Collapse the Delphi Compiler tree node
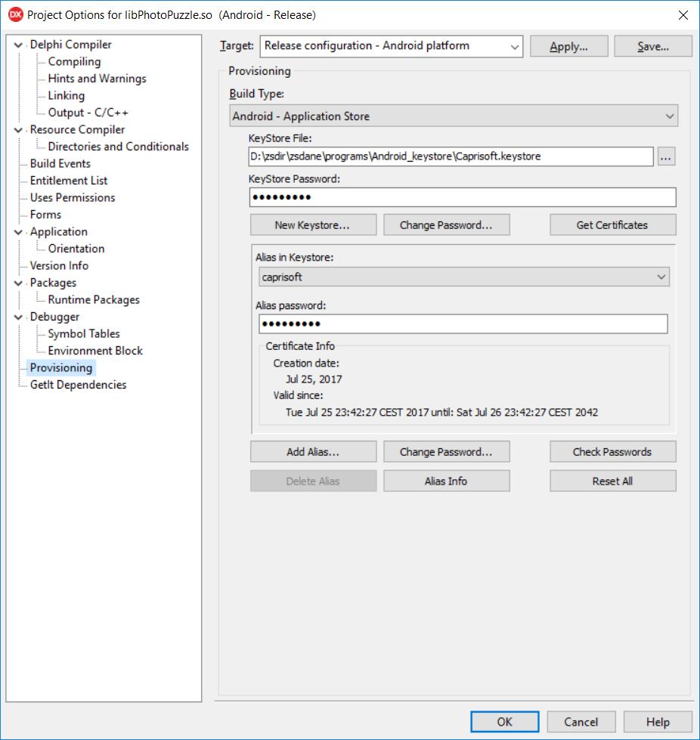This screenshot has height=740, width=700. pos(18,45)
